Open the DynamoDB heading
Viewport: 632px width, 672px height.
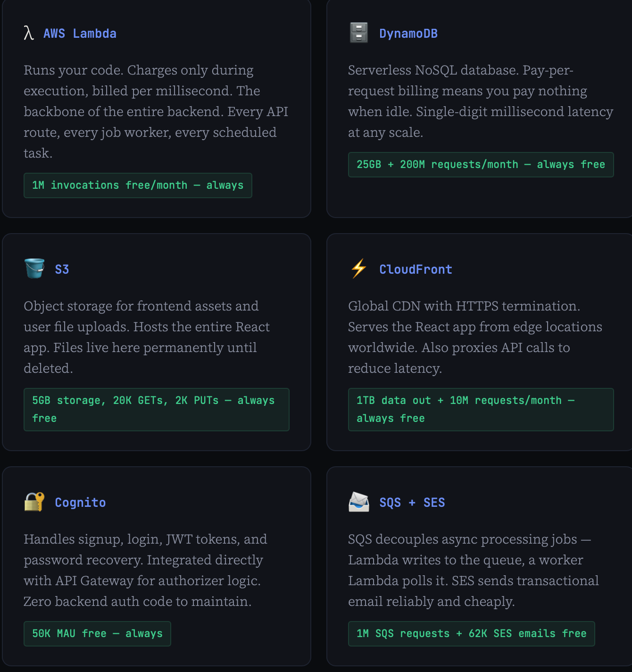point(408,34)
